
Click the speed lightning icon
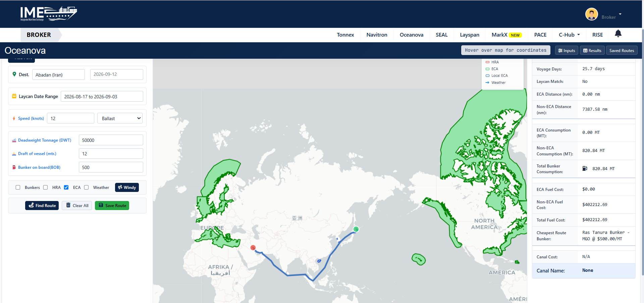pos(14,118)
